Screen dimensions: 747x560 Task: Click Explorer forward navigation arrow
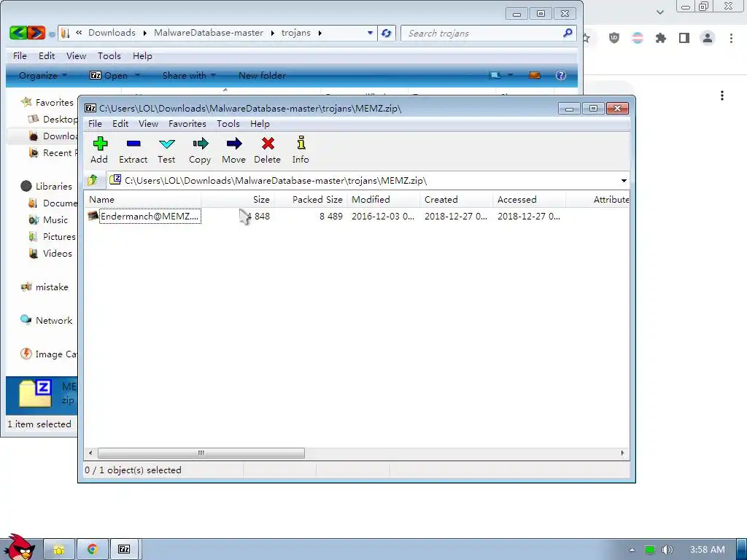[x=36, y=33]
